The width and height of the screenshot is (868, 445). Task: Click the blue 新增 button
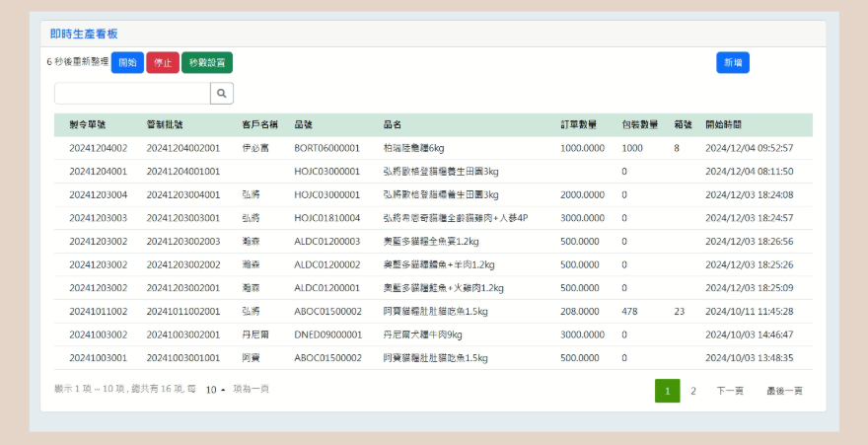point(732,62)
